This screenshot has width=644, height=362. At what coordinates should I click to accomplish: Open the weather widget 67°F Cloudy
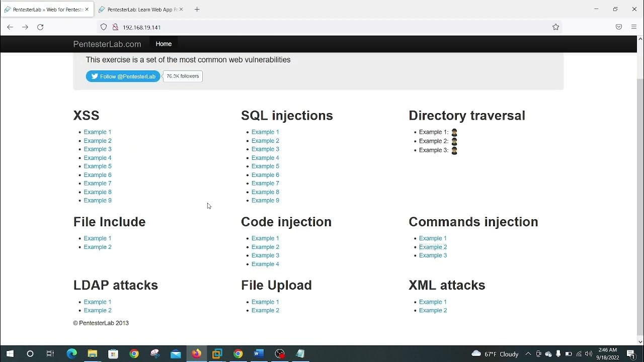[x=495, y=353]
